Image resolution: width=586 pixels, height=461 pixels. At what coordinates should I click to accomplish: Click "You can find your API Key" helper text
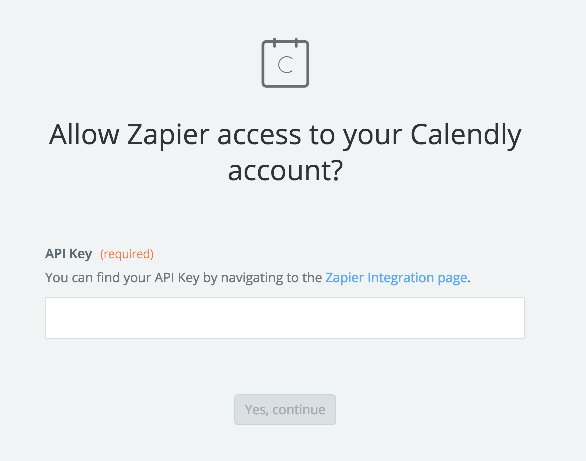coord(122,278)
